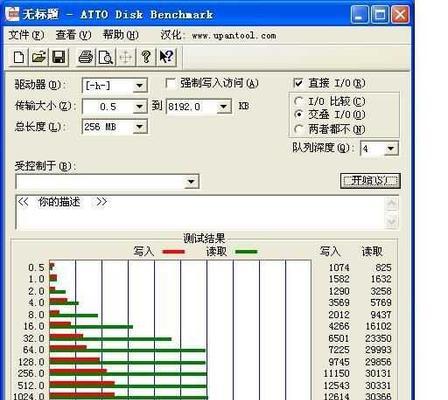Enable the 强制写入访问 checkbox
448x400 pixels.
(x=170, y=83)
